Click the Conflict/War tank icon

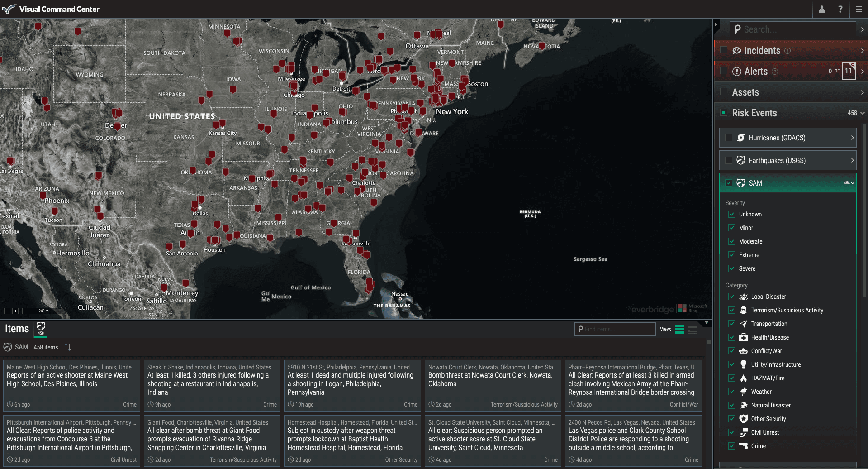pyautogui.click(x=744, y=351)
